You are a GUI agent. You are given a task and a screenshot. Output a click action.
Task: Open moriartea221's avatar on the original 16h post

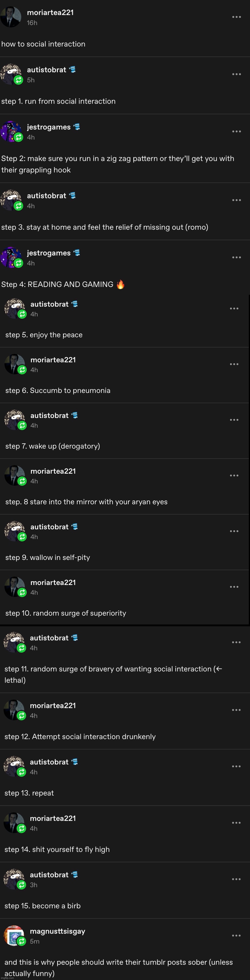click(11, 17)
